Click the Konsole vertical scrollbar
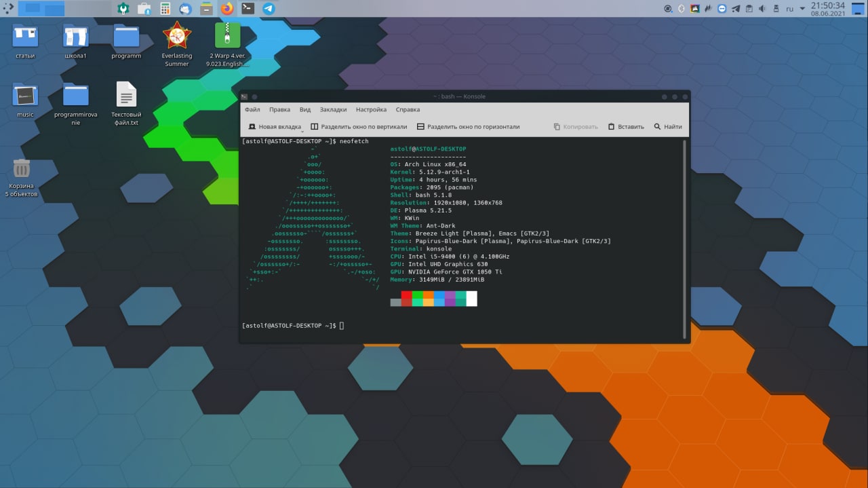Image resolution: width=868 pixels, height=488 pixels. (685, 239)
